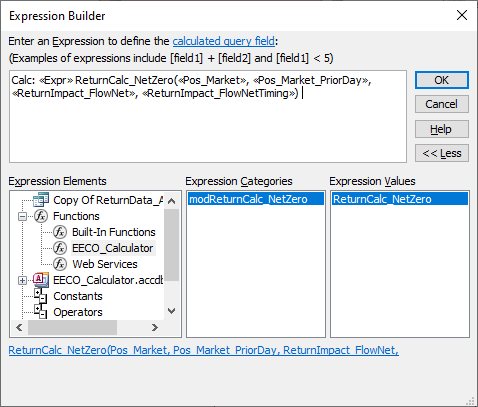The height and width of the screenshot is (407, 478).
Task: Click the Constants tree icon
Action: pyautogui.click(x=40, y=296)
